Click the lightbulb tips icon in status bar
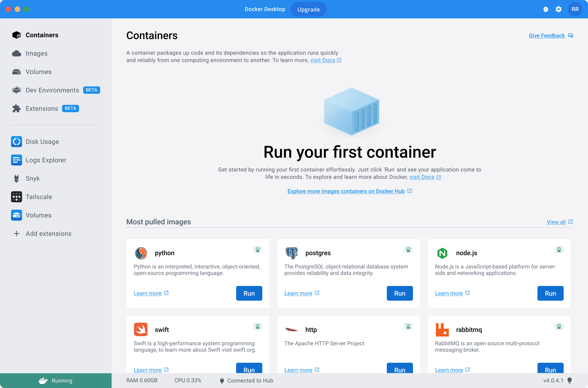The height and width of the screenshot is (388, 588). point(570,381)
